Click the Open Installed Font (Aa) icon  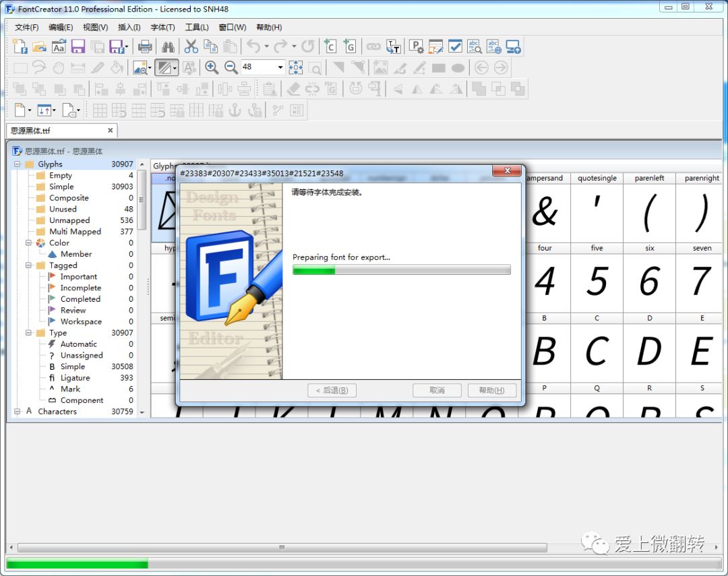[x=59, y=46]
